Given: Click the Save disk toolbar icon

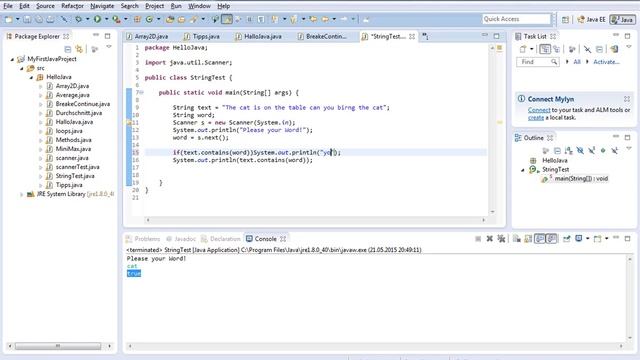Looking at the screenshot, I should pyautogui.click(x=27, y=19).
